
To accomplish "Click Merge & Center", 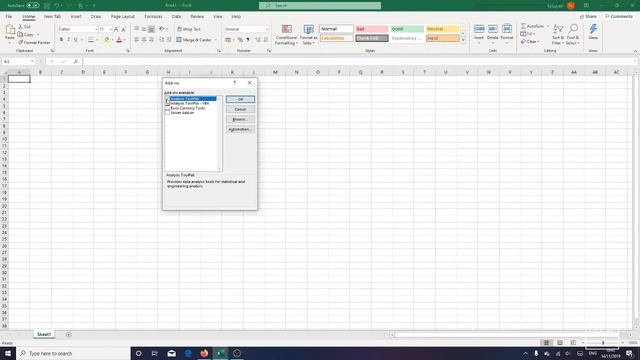I will (194, 40).
